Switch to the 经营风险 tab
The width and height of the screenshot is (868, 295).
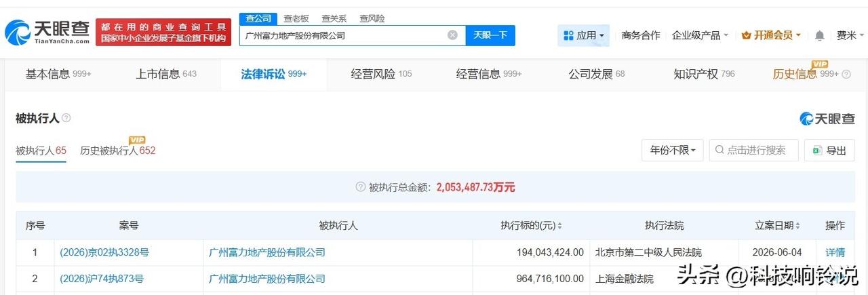click(381, 74)
